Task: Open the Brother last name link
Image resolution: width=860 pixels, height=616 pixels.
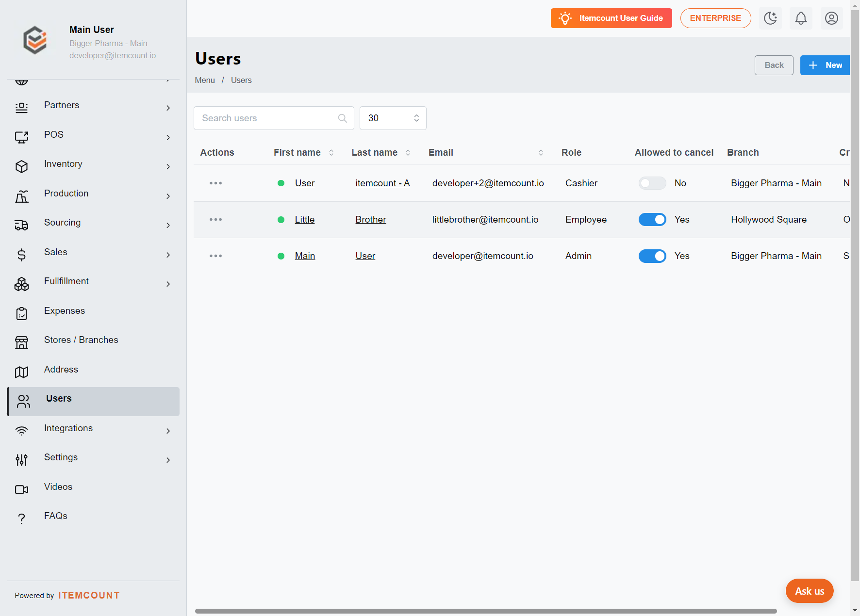Action: (371, 220)
